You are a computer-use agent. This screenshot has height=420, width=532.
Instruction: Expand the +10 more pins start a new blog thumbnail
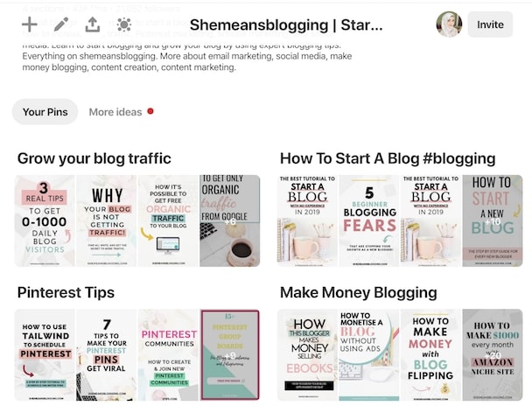point(493,220)
